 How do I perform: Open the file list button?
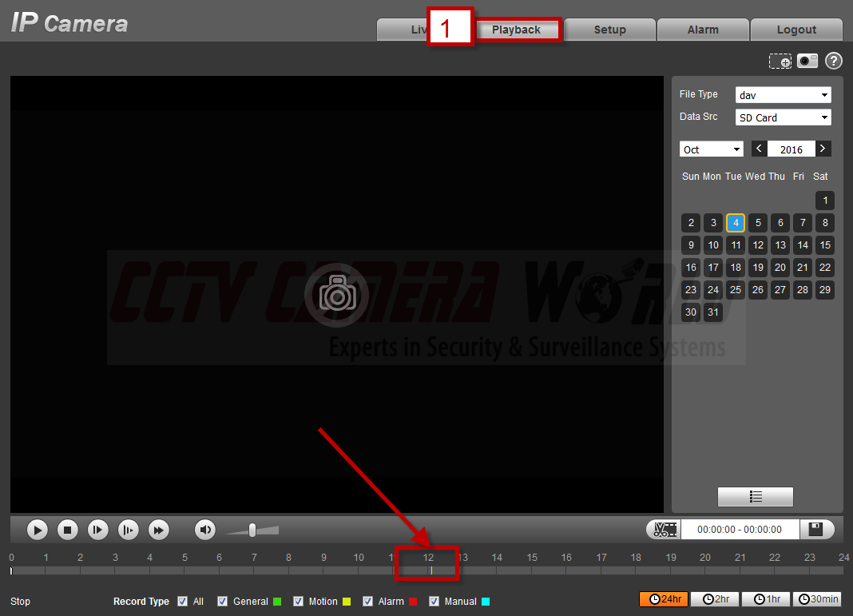tap(755, 496)
